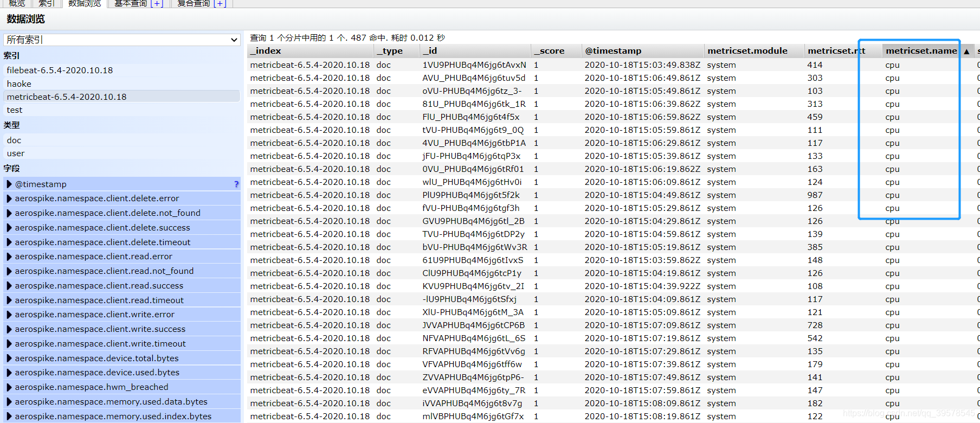Expand aerospike.namespace.client.delete.success field
980x423 pixels.
click(9, 228)
